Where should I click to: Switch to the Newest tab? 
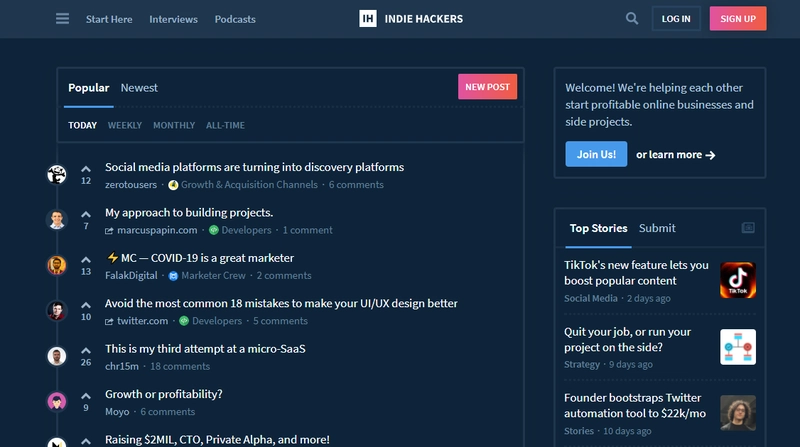(x=139, y=88)
